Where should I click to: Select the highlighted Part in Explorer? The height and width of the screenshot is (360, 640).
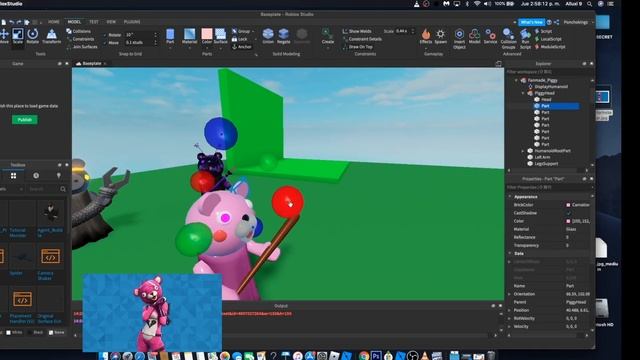556,106
